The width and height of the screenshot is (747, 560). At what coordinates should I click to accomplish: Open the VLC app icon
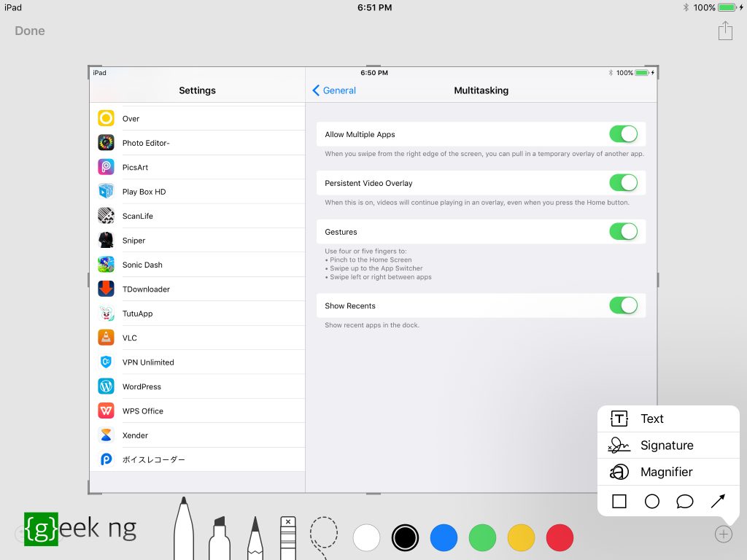pyautogui.click(x=106, y=338)
